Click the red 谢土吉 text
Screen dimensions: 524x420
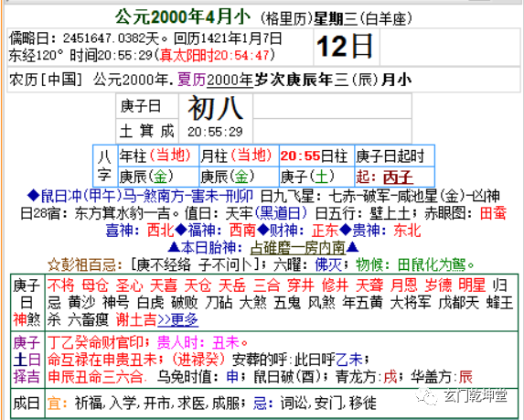coord(136,320)
